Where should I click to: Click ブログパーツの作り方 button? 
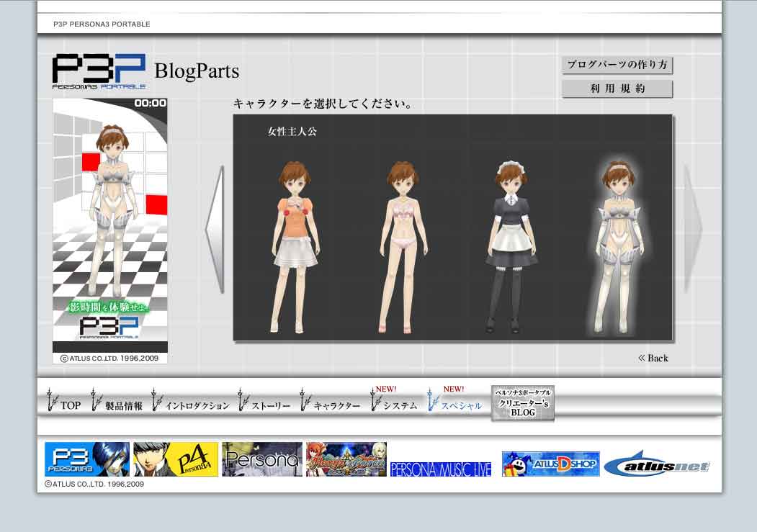tap(617, 65)
